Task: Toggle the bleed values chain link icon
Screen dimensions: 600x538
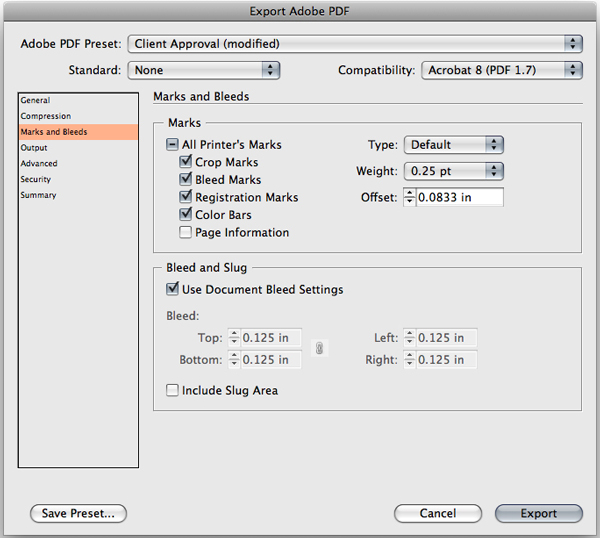Action: click(320, 348)
